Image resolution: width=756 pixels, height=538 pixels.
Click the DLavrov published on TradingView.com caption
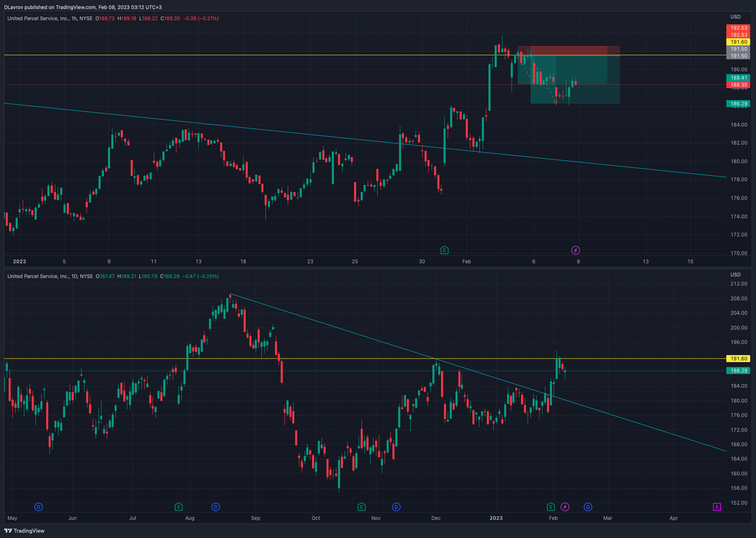click(x=83, y=7)
